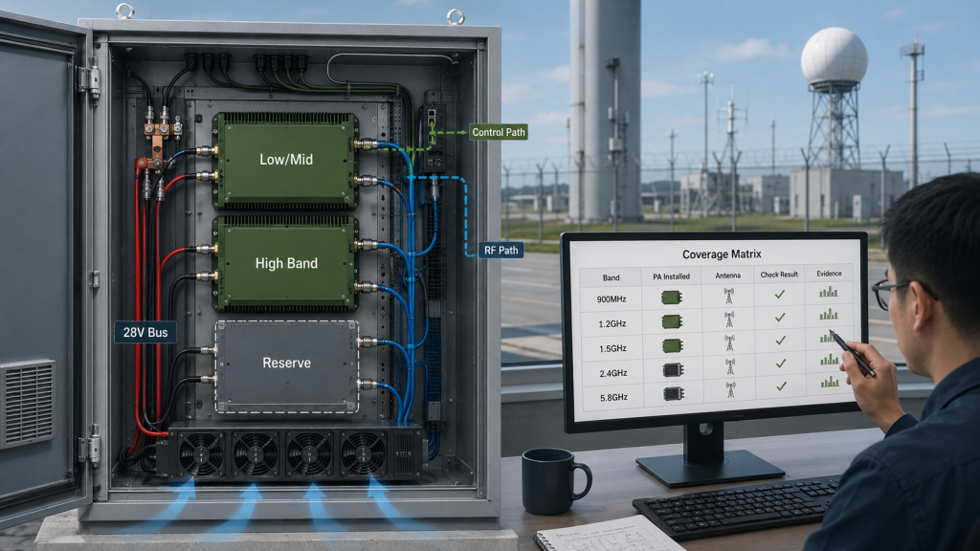Viewport: 980px width, 551px height.
Task: Click the 1.5GHz Check Result checkmark
Action: click(780, 341)
